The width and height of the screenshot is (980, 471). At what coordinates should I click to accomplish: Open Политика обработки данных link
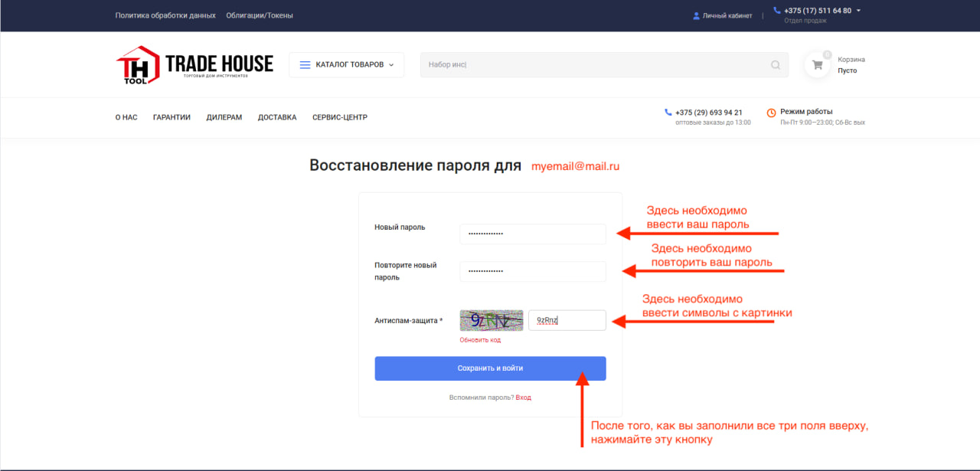pos(165,15)
